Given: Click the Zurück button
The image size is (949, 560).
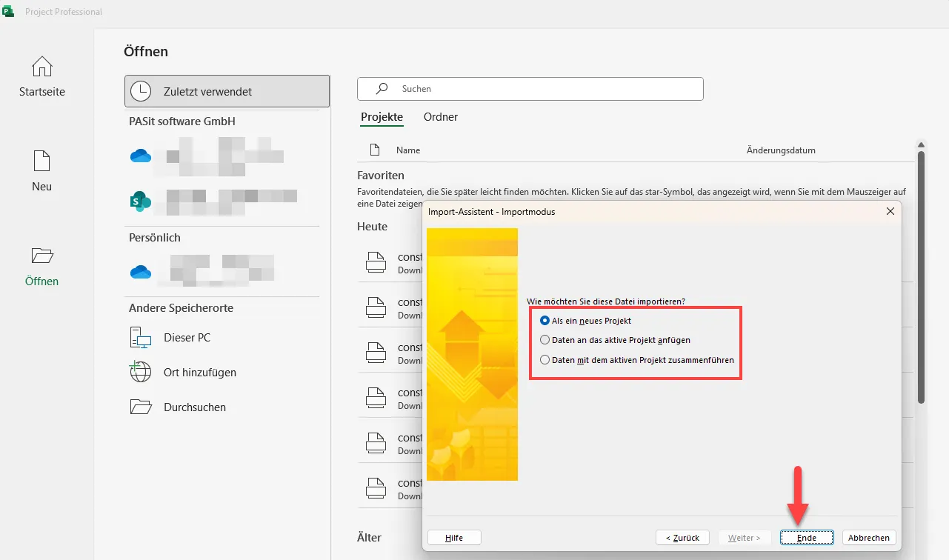Looking at the screenshot, I should coord(682,538).
